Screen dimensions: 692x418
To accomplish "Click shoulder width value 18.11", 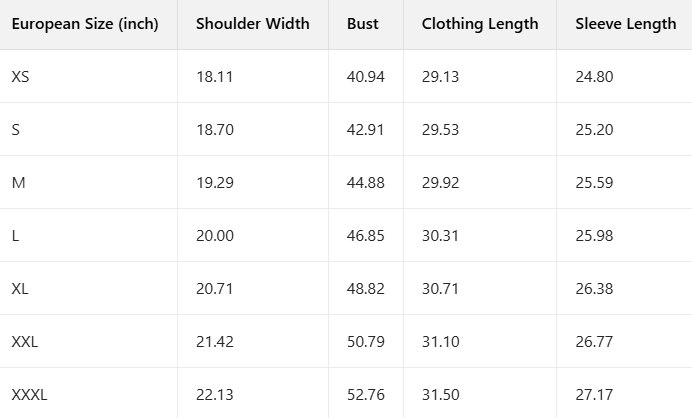I will (214, 77).
